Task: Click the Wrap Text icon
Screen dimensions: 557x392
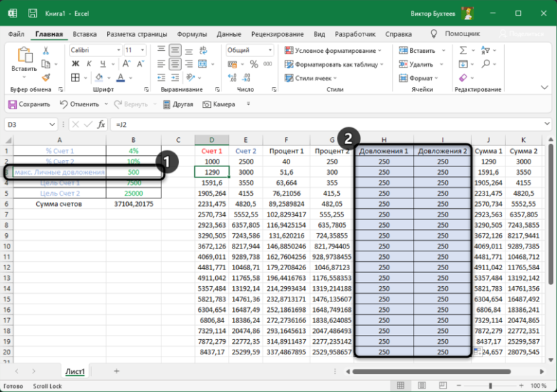Action: pos(203,50)
